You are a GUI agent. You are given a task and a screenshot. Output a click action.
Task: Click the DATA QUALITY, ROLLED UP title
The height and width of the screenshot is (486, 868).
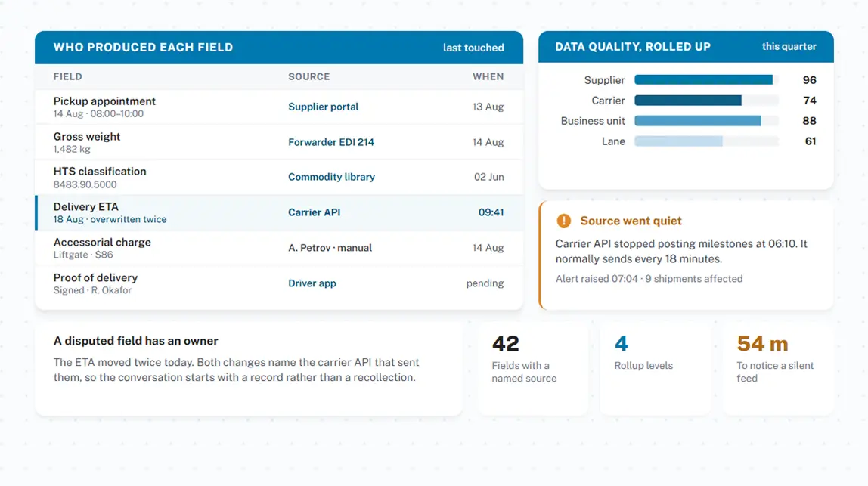pos(633,47)
